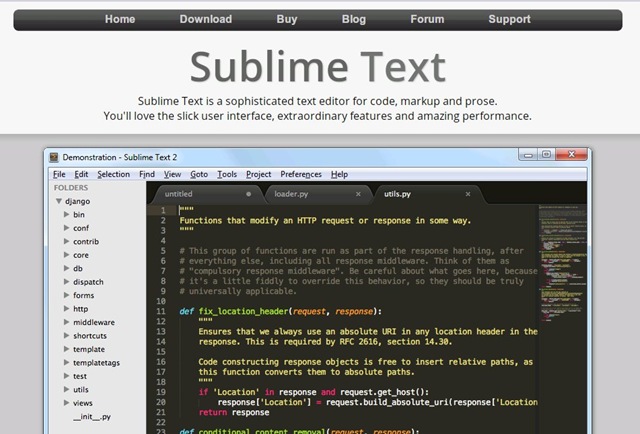The height and width of the screenshot is (434, 640).
Task: Visit the Forum page
Action: (427, 19)
